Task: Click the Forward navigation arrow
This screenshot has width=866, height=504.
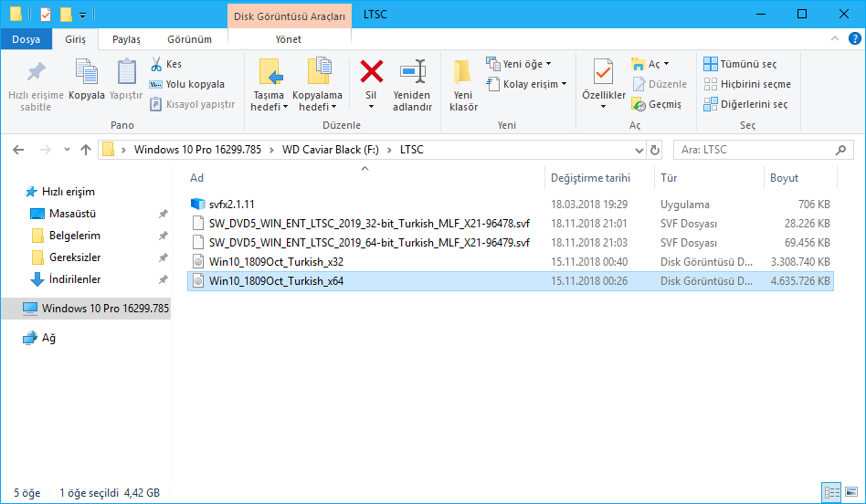Action: pos(46,150)
